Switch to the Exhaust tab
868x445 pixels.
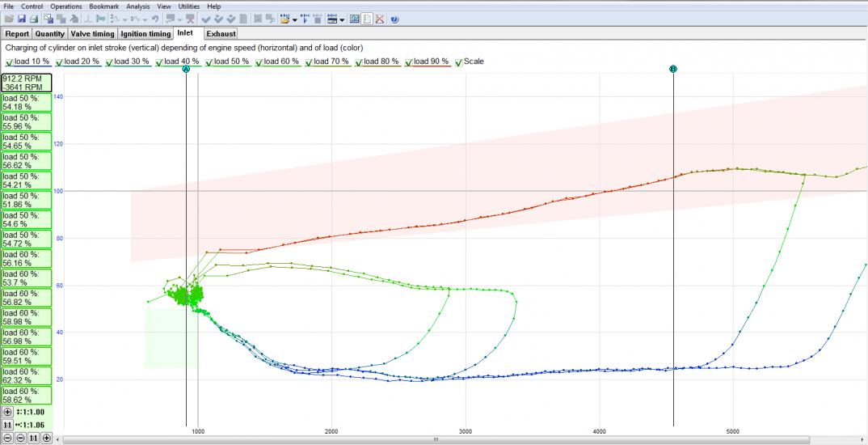221,34
